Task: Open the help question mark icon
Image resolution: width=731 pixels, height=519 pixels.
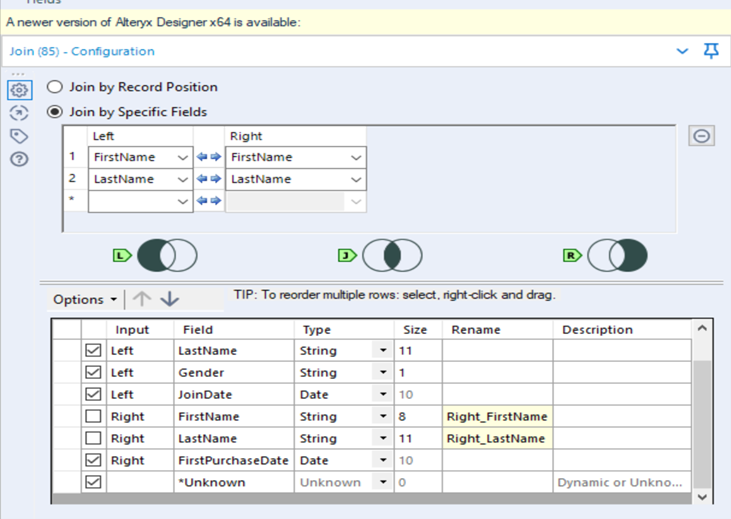Action: [18, 160]
